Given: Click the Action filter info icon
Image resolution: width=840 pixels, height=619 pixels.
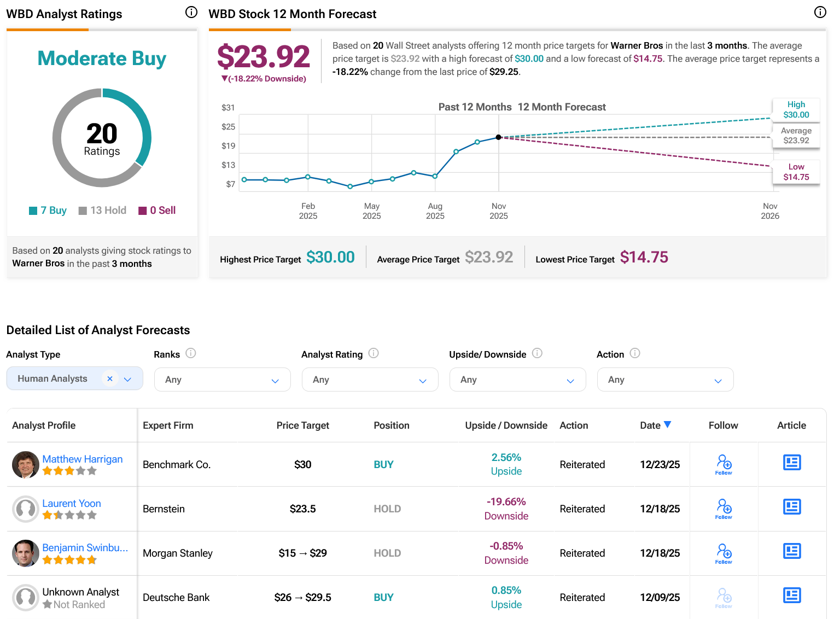Looking at the screenshot, I should [635, 354].
